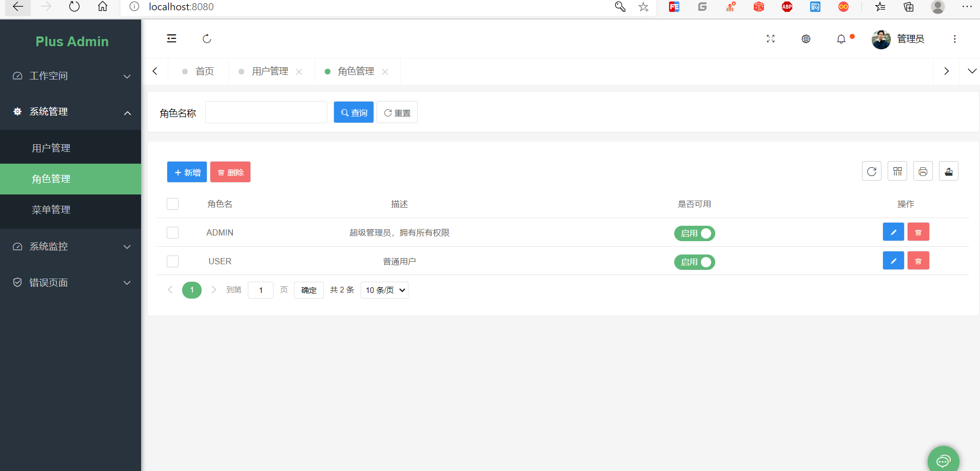The image size is (980, 471).
Task: Expand the 系统监控 sidebar menu
Action: [70, 247]
